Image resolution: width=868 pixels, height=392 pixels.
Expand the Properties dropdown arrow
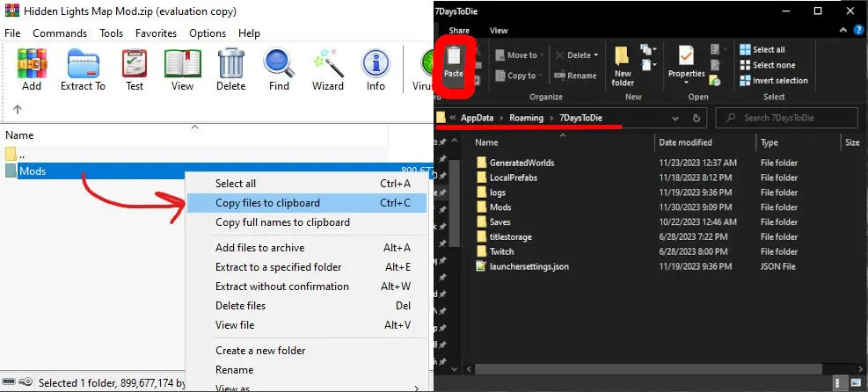(x=686, y=83)
